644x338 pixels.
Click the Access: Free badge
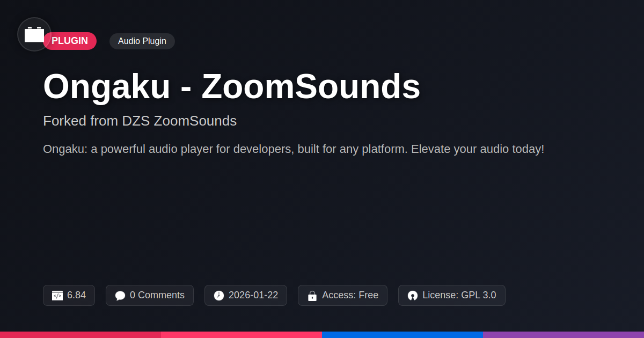click(342, 296)
